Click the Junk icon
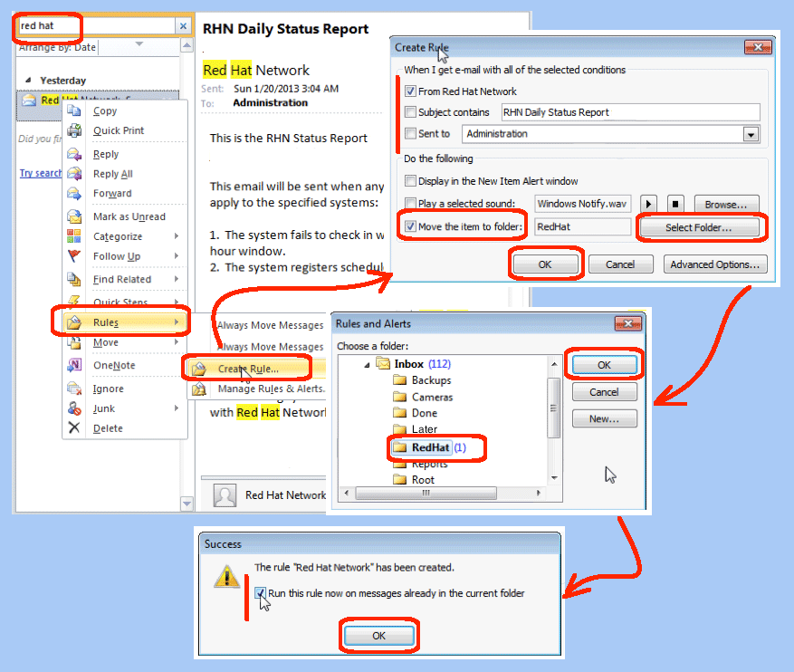This screenshot has height=672, width=794. 74,408
